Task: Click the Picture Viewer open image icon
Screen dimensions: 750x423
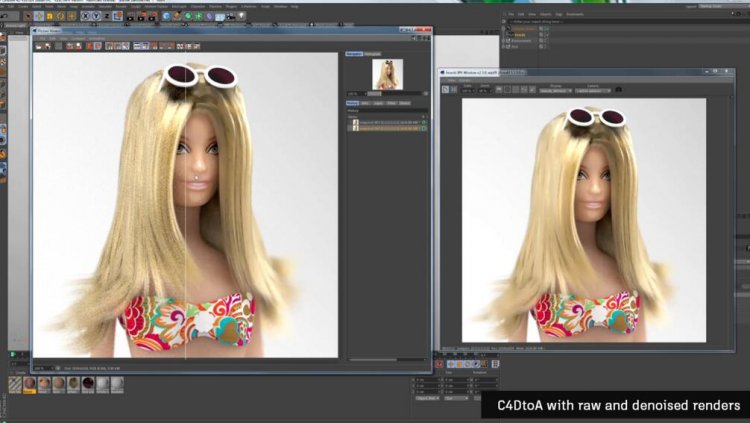Action: [38, 46]
